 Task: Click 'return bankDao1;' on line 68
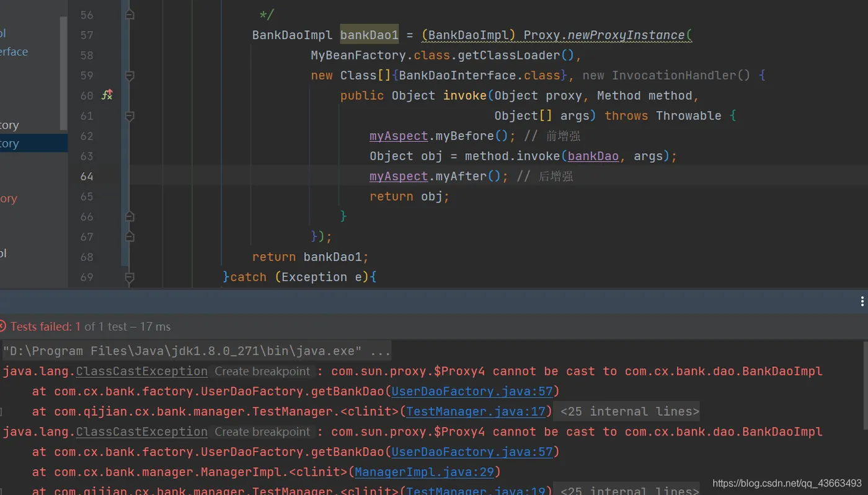point(311,257)
